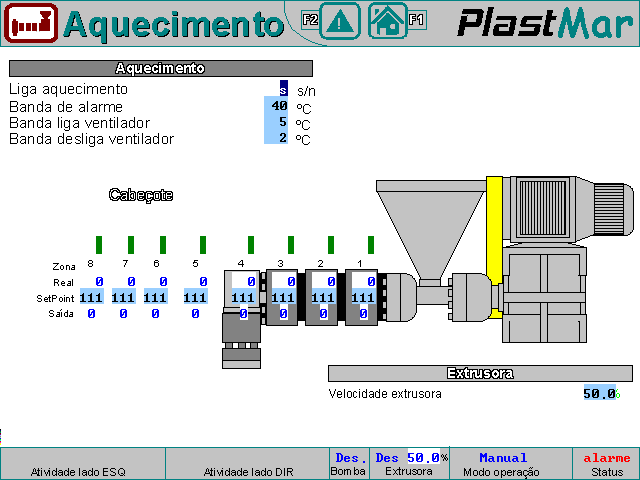Click the green indicator above zone 4
Image resolution: width=640 pixels, height=480 pixels.
point(250,245)
